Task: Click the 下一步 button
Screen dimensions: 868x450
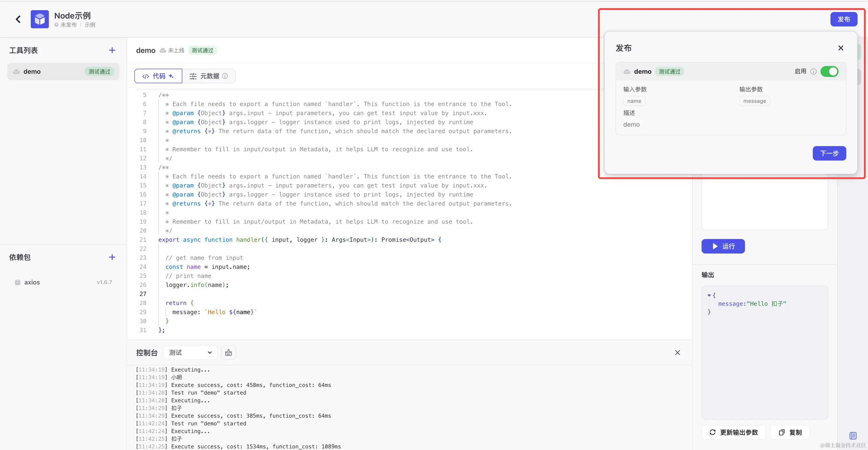Action: tap(829, 153)
